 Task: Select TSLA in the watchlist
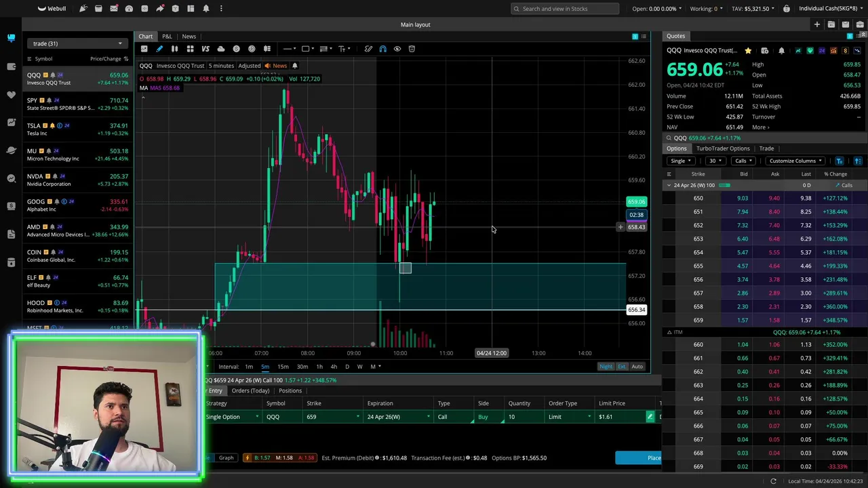[77, 129]
